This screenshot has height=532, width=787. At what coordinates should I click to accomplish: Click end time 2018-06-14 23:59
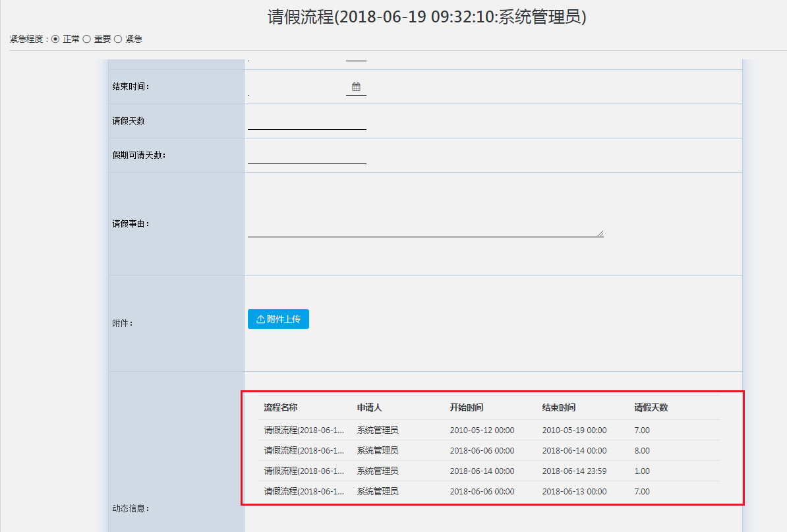point(574,471)
